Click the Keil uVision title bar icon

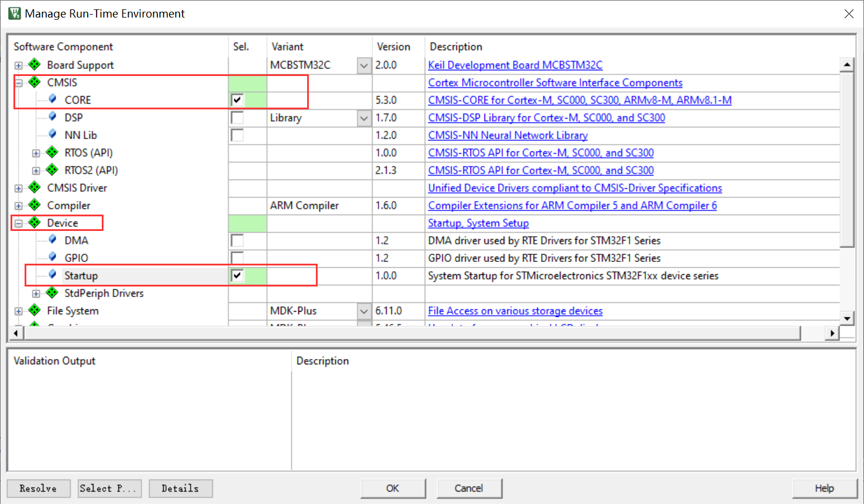[14, 13]
